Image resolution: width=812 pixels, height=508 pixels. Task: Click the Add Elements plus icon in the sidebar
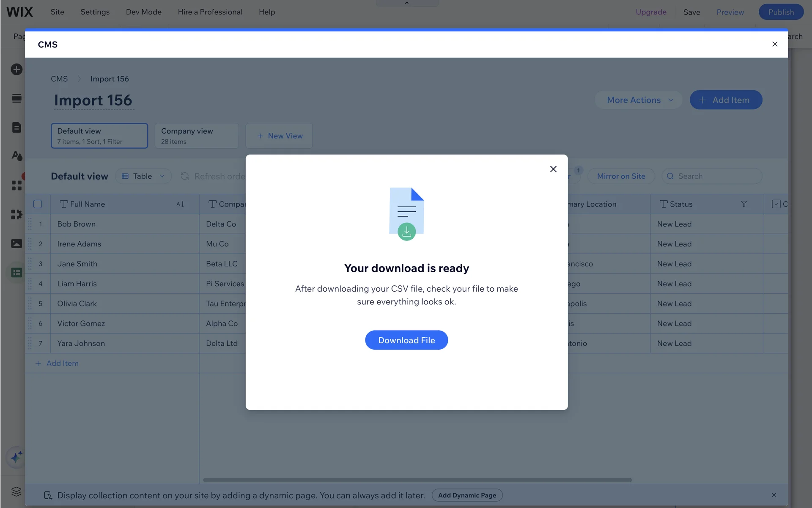[x=16, y=69]
